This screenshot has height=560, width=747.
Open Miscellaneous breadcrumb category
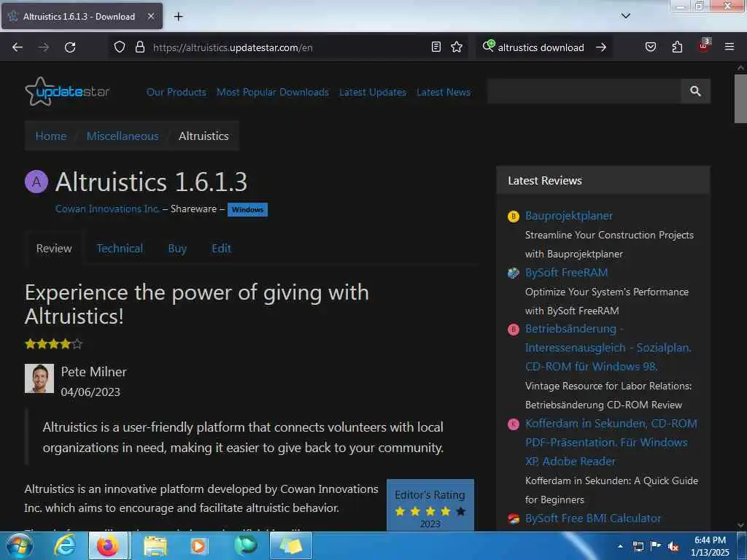pos(123,136)
